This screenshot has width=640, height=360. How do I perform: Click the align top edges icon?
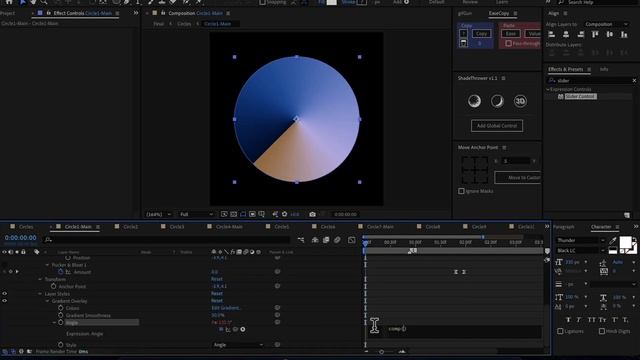pyautogui.click(x=595, y=35)
